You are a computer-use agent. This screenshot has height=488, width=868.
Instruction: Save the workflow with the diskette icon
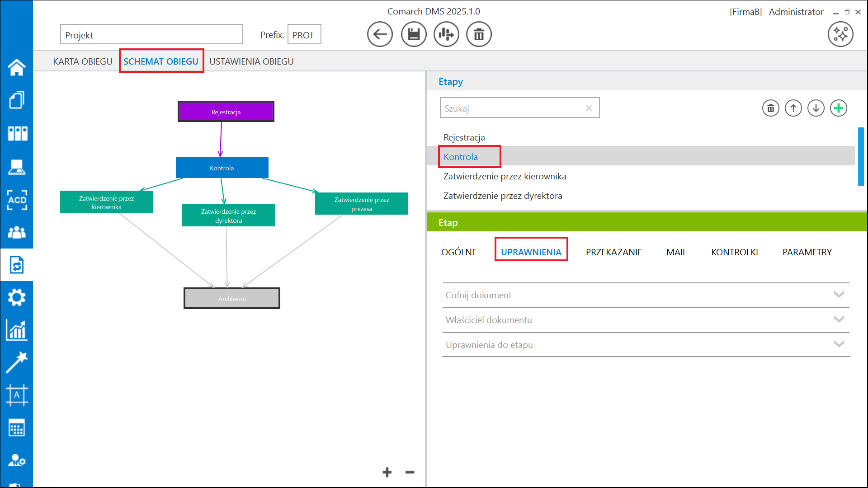point(414,34)
